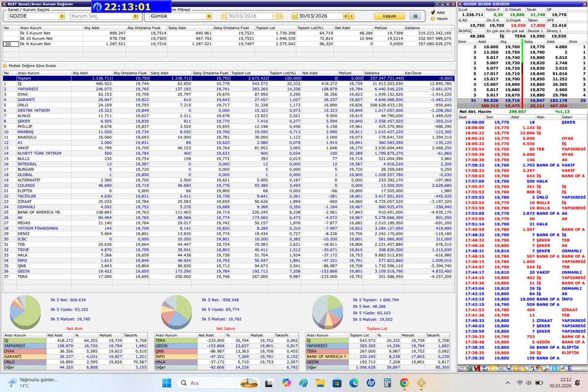
Task: Sort main table by Kar/Zarar column
Action: [x=429, y=73]
